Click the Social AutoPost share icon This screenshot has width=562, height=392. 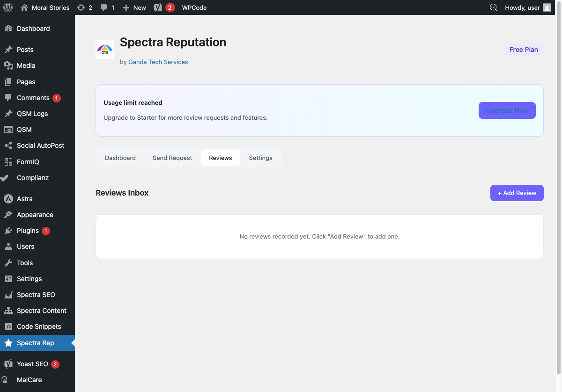coord(8,145)
